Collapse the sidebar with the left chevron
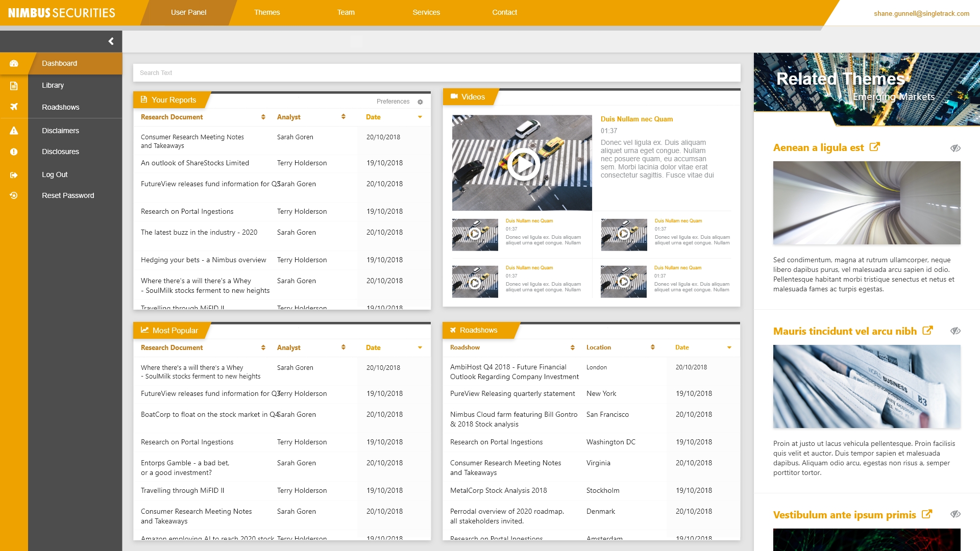This screenshot has height=551, width=980. [111, 41]
